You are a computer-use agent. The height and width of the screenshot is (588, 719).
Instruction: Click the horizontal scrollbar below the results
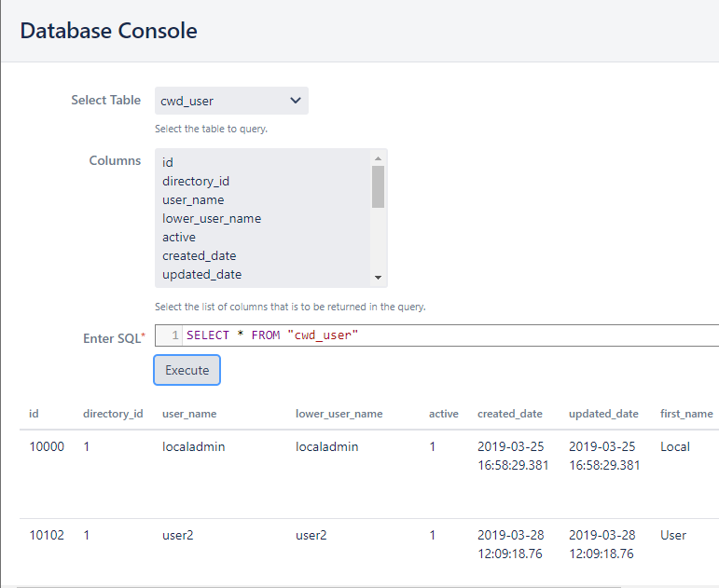319,586
